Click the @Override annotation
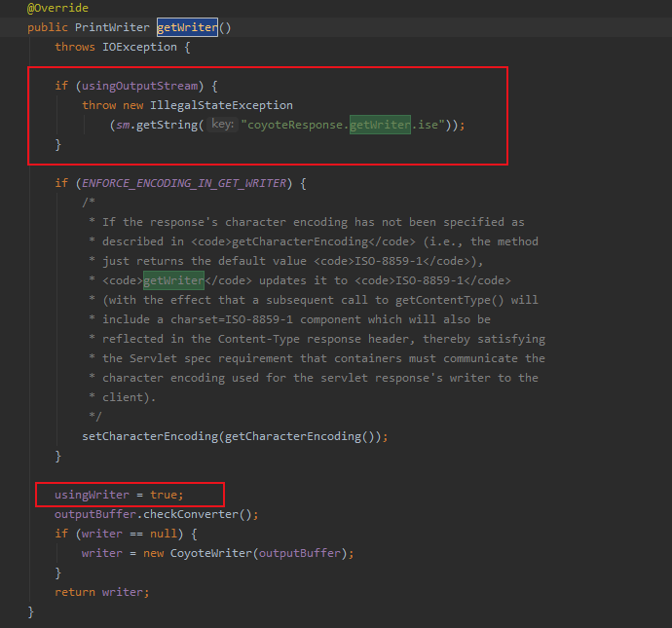This screenshot has height=628, width=672. coord(57,8)
